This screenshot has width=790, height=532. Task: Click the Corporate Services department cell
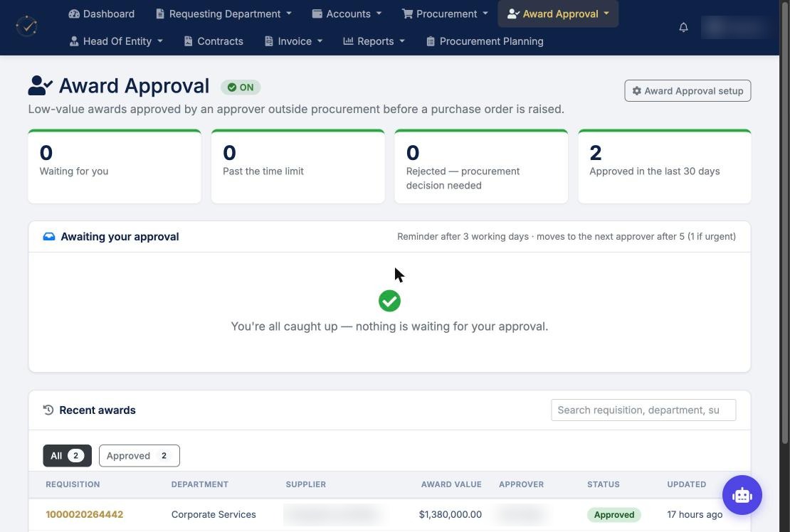coord(214,514)
